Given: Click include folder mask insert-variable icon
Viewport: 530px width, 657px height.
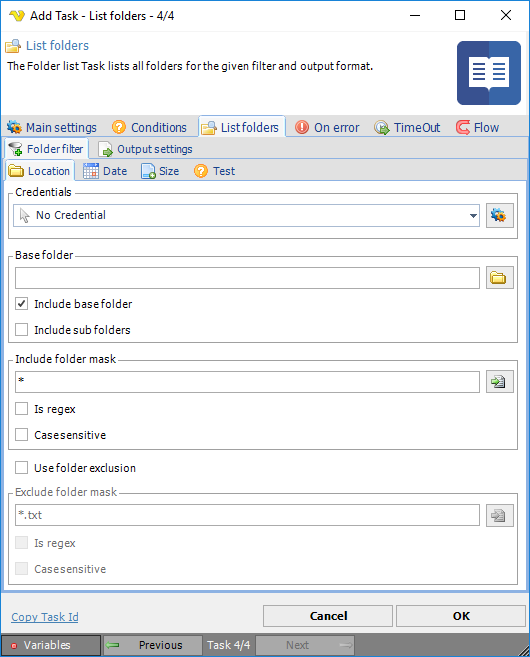Looking at the screenshot, I should coord(499,382).
